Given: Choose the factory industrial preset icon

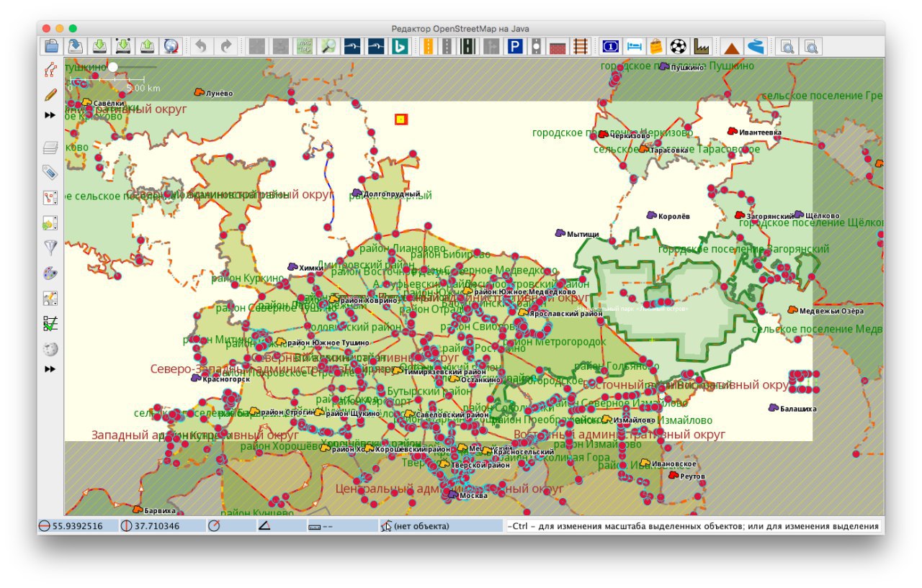Looking at the screenshot, I should click(x=701, y=47).
